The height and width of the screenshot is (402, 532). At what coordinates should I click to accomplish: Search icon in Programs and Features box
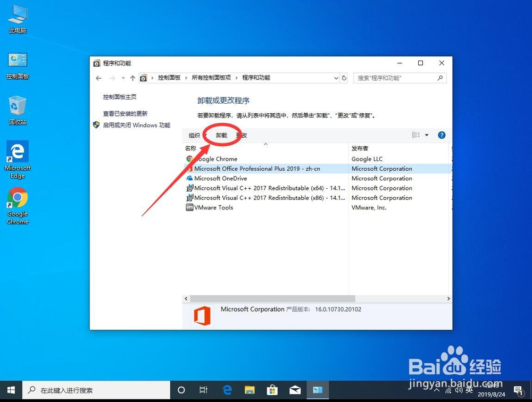click(440, 78)
